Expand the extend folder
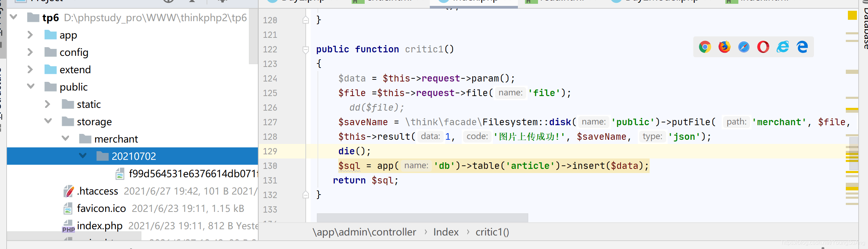 pyautogui.click(x=30, y=69)
